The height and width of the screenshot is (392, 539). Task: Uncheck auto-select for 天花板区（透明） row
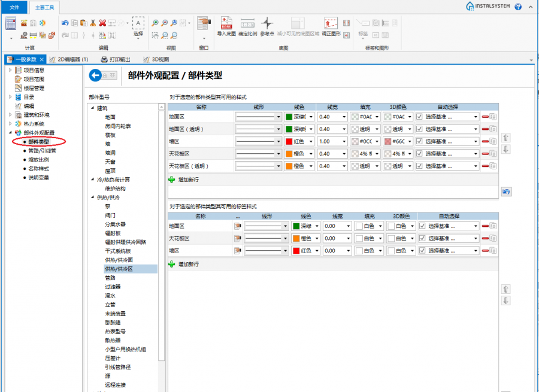point(420,166)
